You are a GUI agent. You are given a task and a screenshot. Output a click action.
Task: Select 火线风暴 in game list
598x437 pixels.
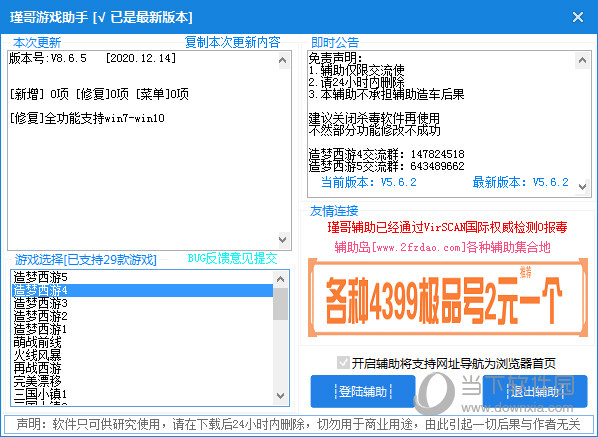[142, 355]
